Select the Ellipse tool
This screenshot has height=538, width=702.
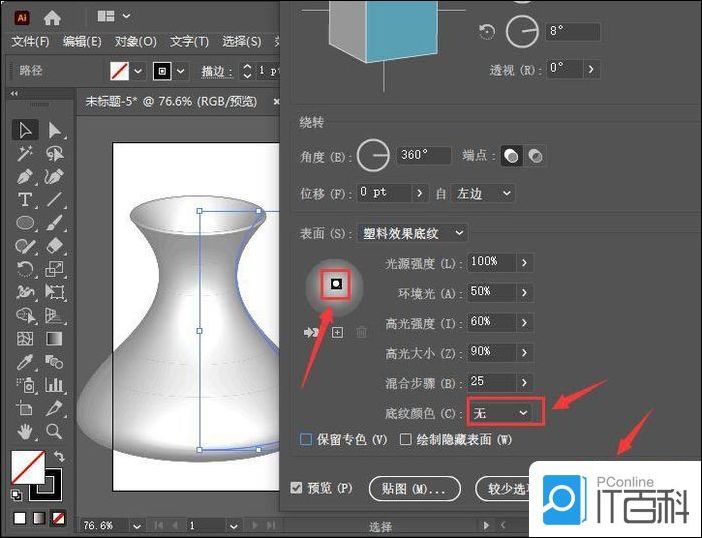click(25, 222)
